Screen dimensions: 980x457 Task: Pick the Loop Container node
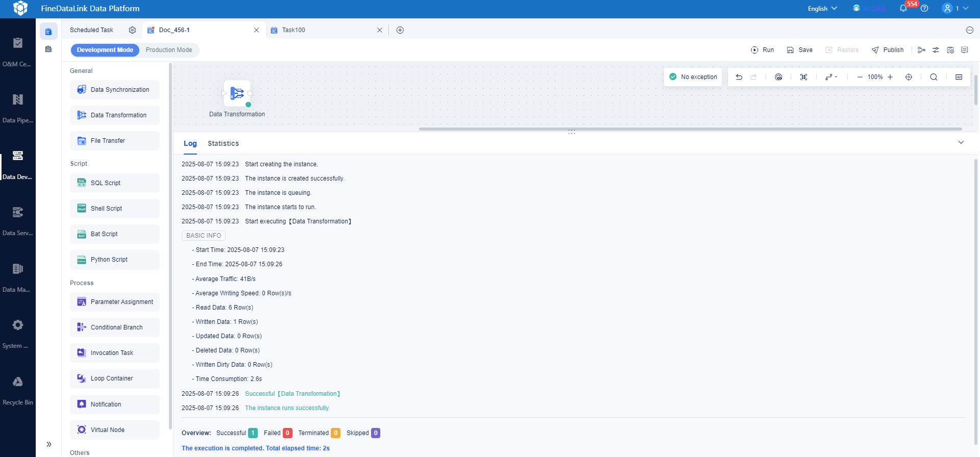[x=115, y=378]
